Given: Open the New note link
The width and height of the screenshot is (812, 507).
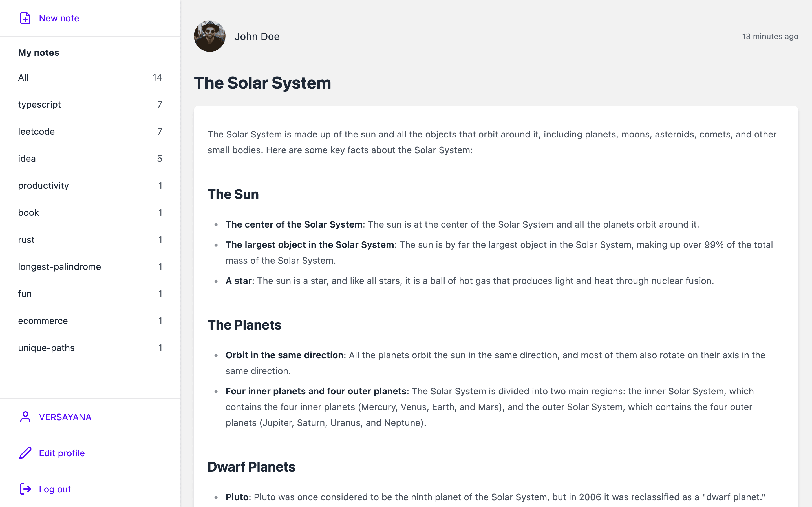Looking at the screenshot, I should (59, 18).
